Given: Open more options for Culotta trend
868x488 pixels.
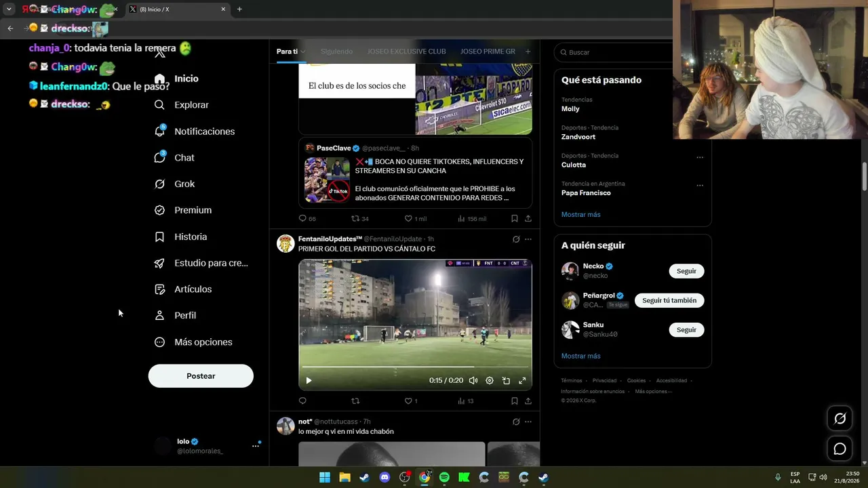Looking at the screenshot, I should 700,157.
